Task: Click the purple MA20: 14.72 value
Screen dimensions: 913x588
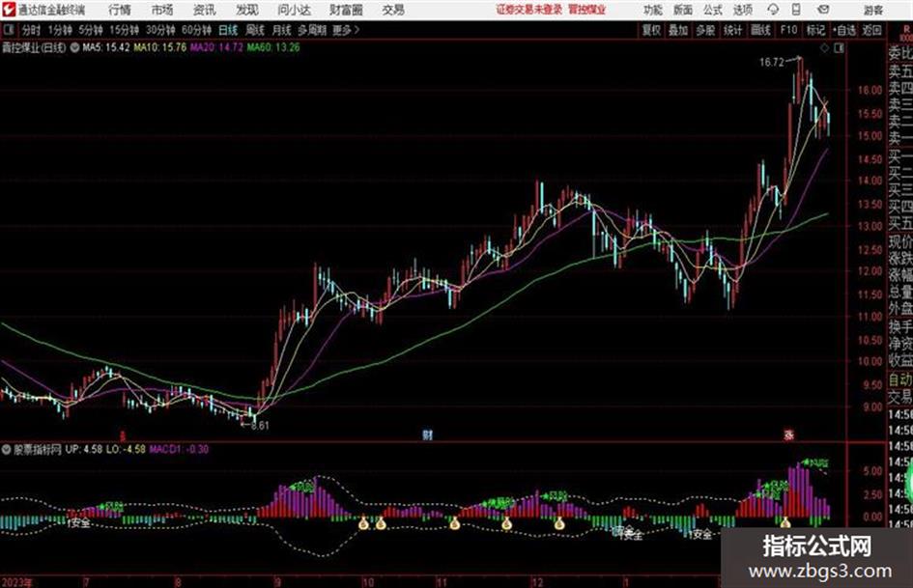Action: pos(216,47)
